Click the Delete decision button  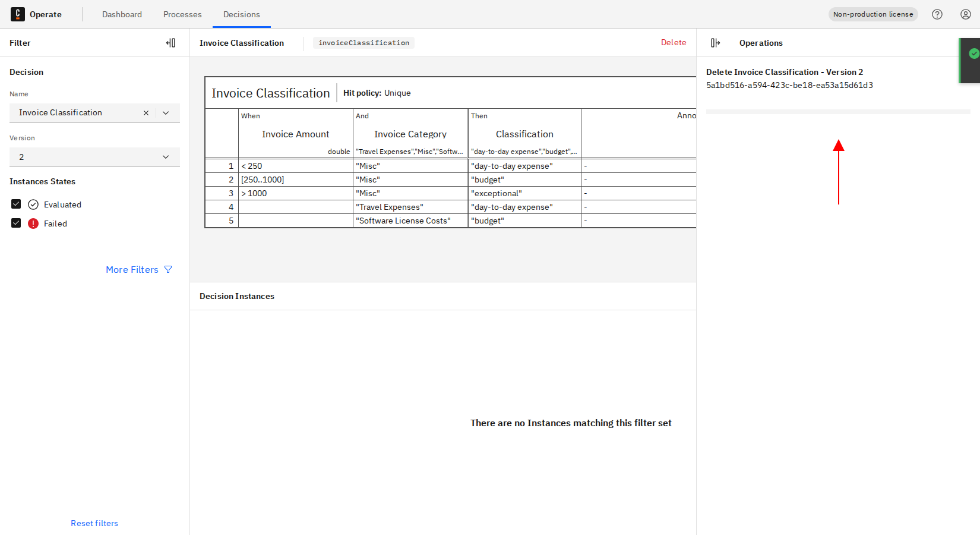coord(674,42)
